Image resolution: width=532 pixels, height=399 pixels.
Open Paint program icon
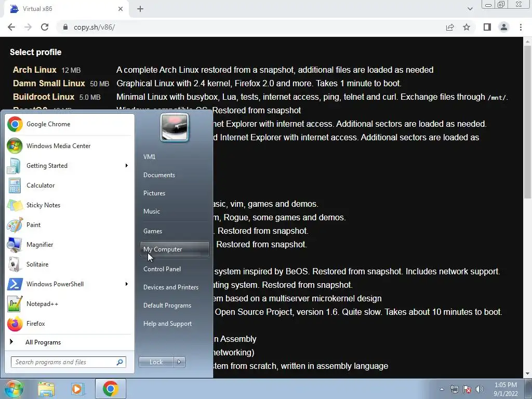click(15, 224)
